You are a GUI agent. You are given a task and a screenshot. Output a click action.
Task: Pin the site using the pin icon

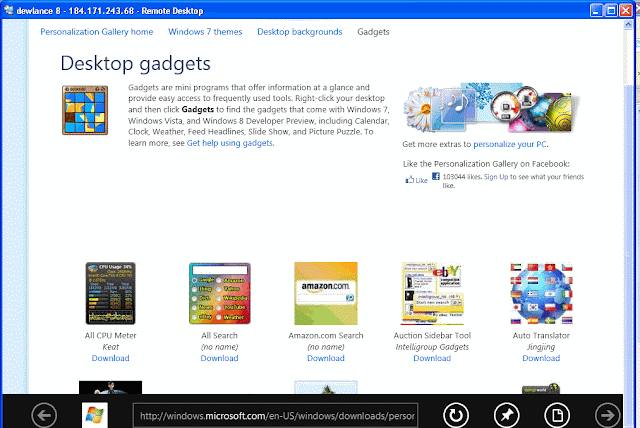[507, 415]
